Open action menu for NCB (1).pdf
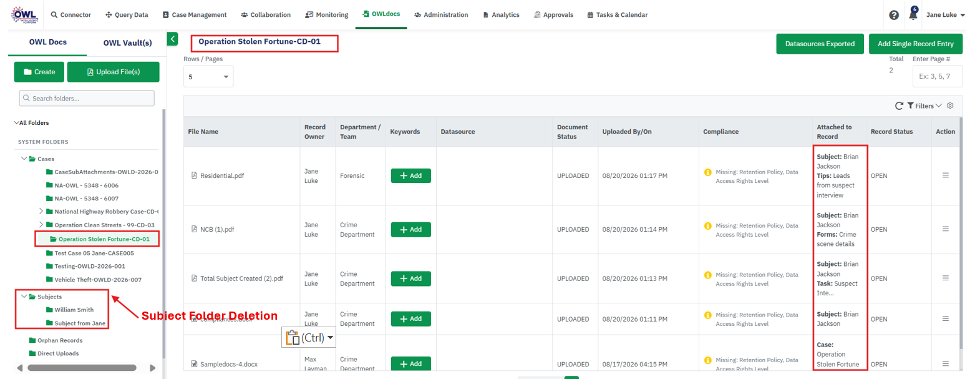 [945, 229]
